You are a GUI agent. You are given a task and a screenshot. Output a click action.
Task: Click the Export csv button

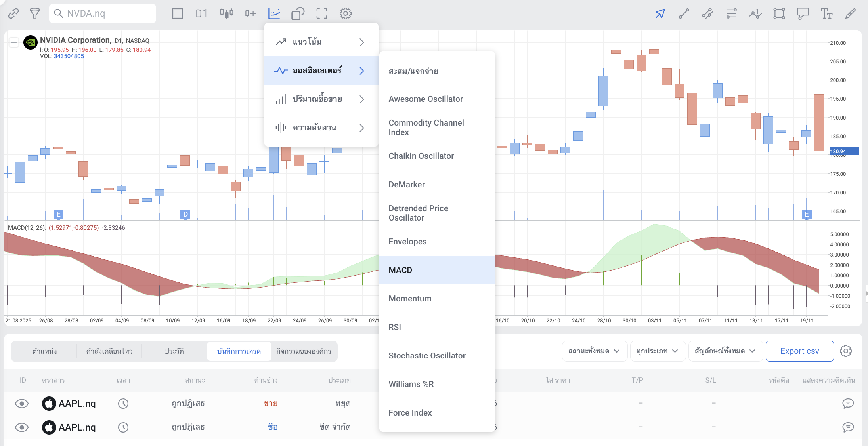pos(799,351)
